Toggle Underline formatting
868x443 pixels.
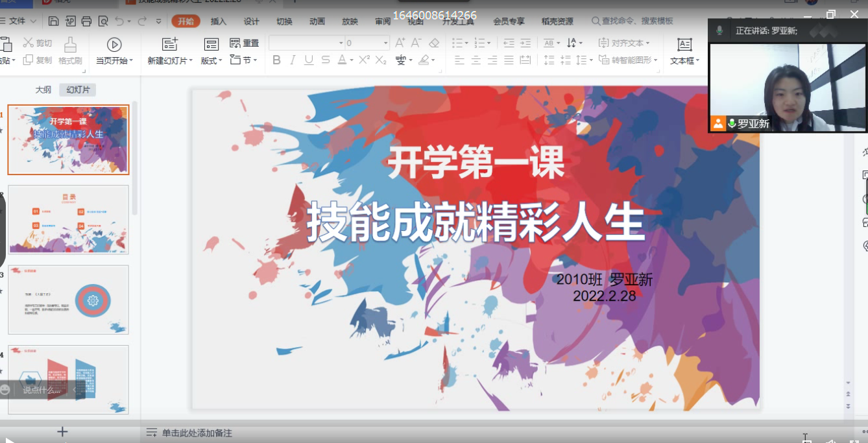[309, 60]
